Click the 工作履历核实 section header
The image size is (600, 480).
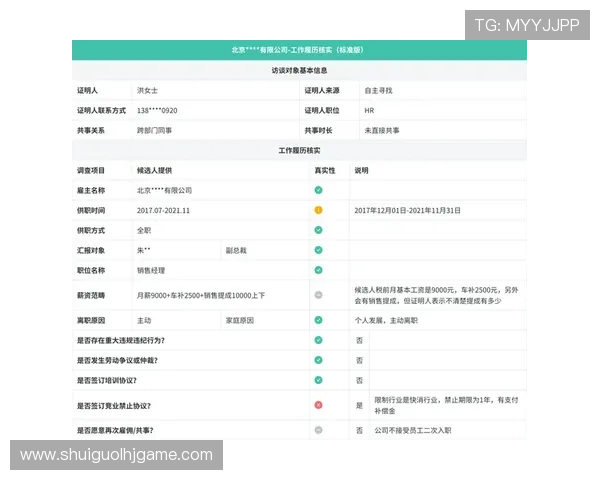(x=299, y=150)
